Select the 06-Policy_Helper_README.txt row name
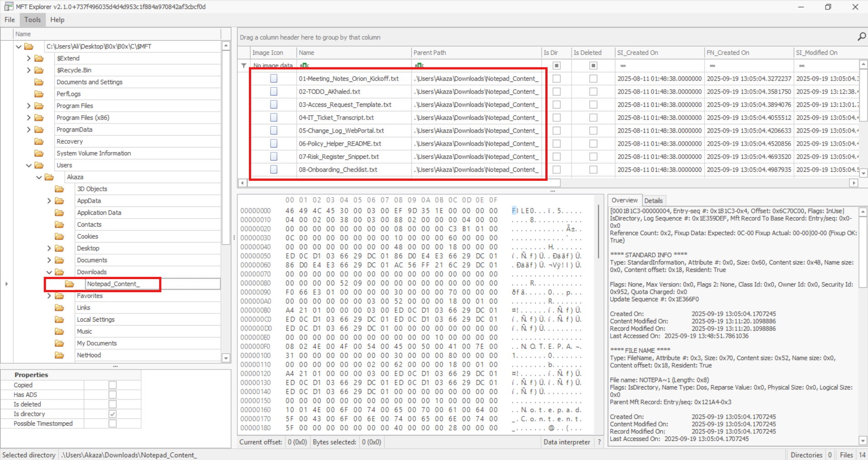The height and width of the screenshot is (460, 868). point(340,143)
